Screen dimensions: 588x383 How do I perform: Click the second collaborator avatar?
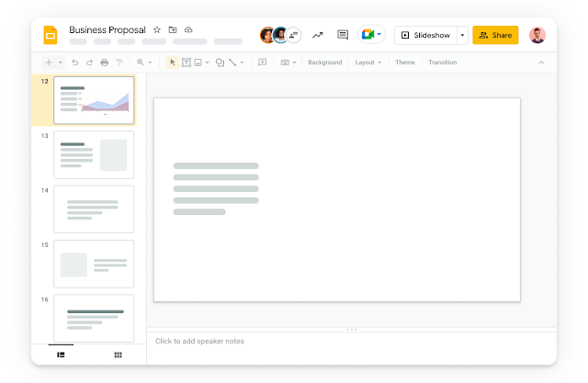279,35
